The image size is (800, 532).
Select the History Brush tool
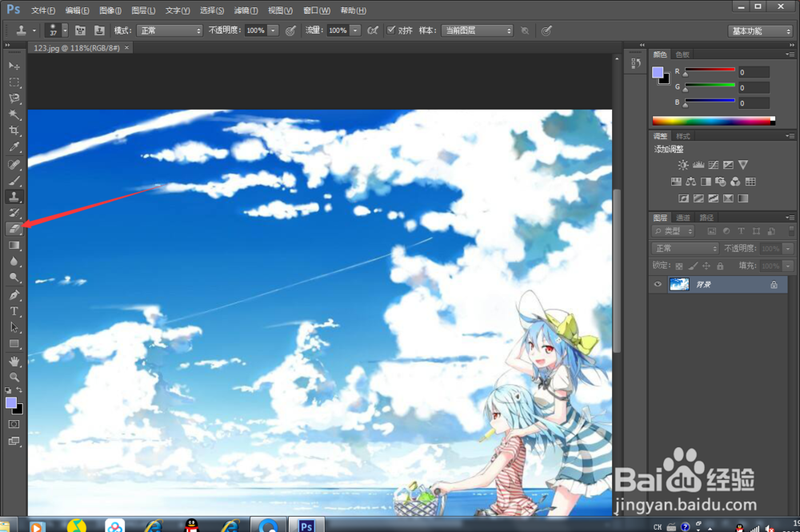coord(14,213)
